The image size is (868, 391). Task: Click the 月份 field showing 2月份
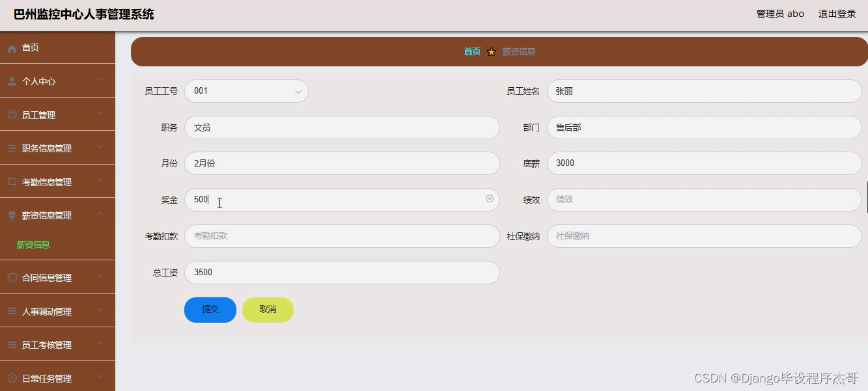[342, 163]
